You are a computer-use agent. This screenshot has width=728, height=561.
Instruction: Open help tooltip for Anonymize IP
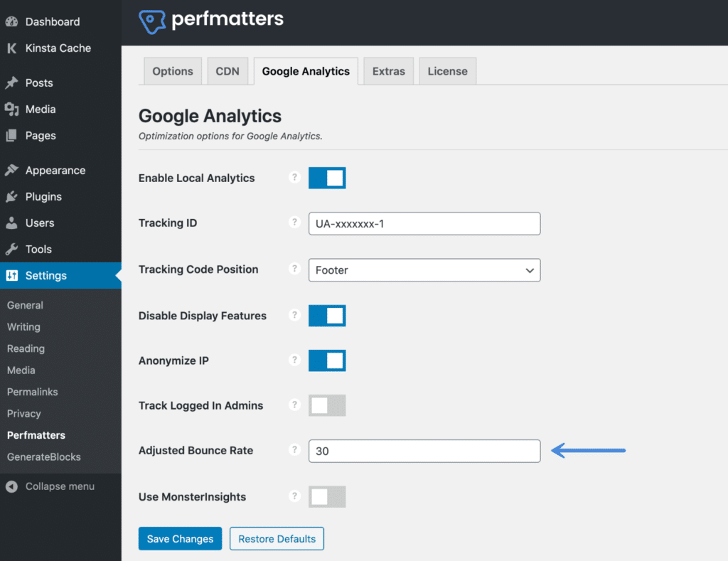click(x=294, y=360)
